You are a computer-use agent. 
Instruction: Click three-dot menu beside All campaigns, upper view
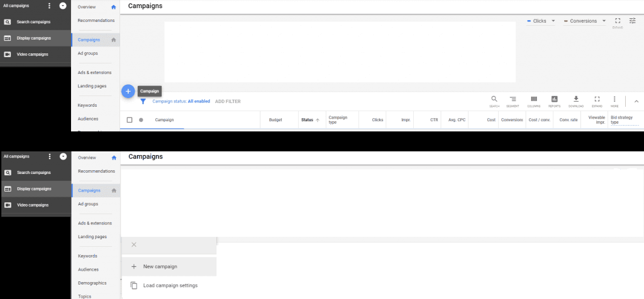[x=50, y=6]
